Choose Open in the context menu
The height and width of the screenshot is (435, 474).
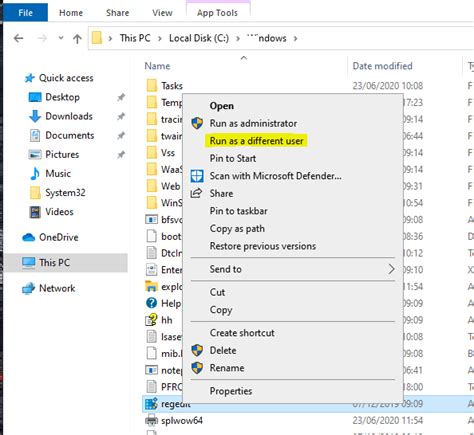coord(222,106)
